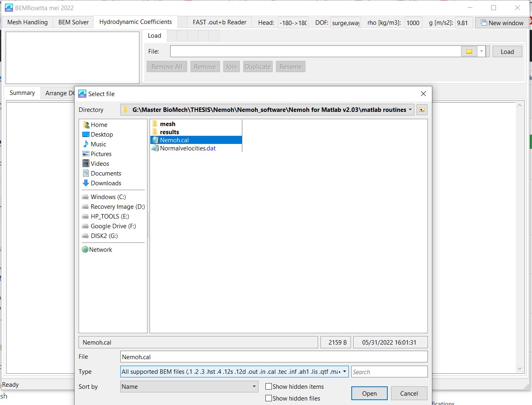Open the Directory path dropdown
Screen dimensions: 532x405
(x=410, y=109)
